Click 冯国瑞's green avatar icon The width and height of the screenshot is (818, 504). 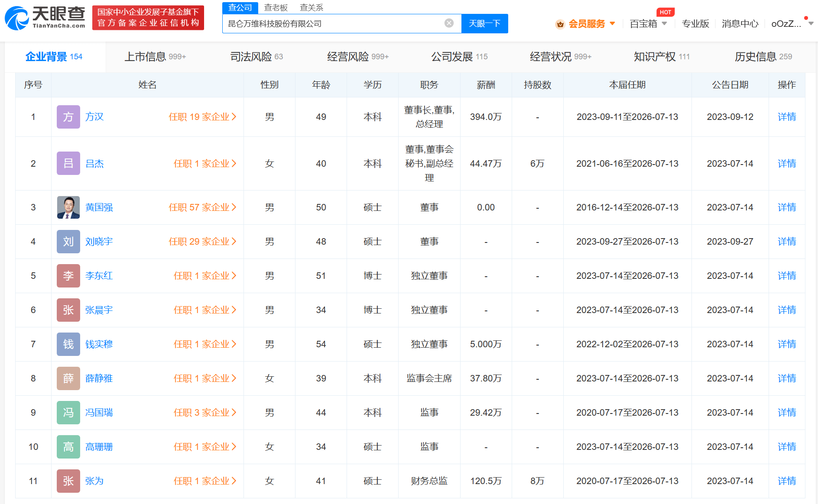(x=68, y=413)
